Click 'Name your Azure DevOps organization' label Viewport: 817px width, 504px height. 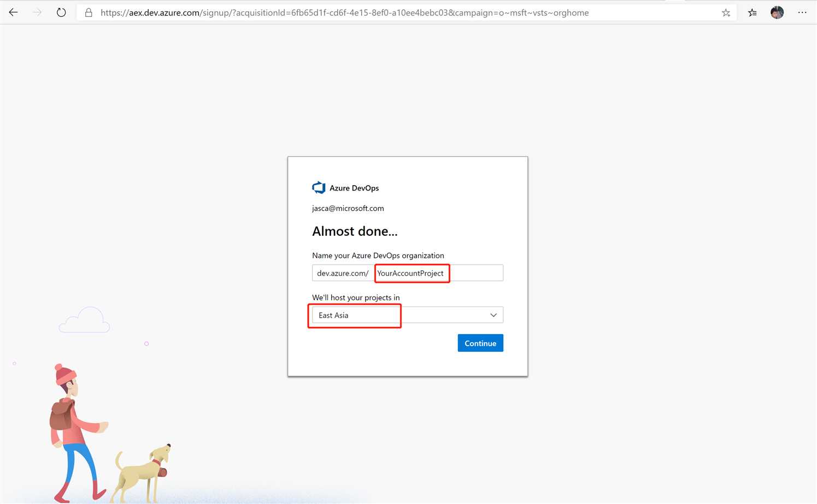(x=378, y=256)
